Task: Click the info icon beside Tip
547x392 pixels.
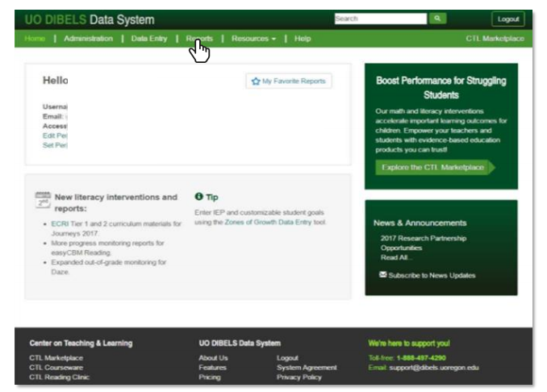Action: [198, 196]
